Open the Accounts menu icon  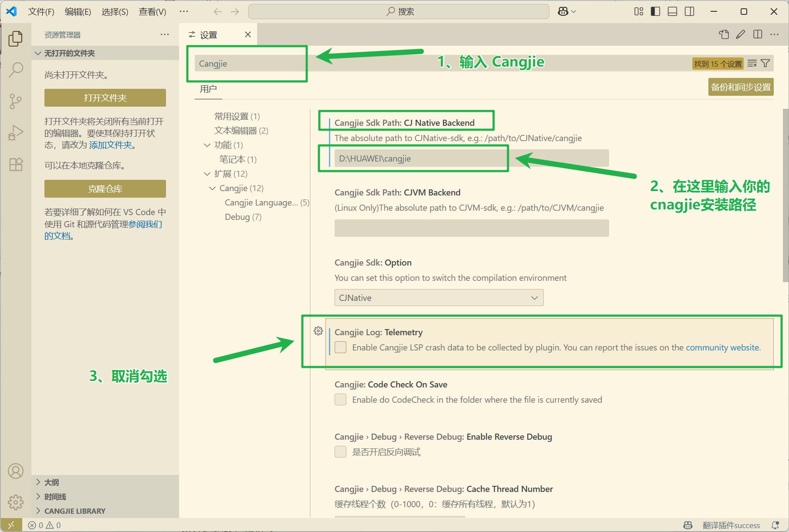coord(16,471)
